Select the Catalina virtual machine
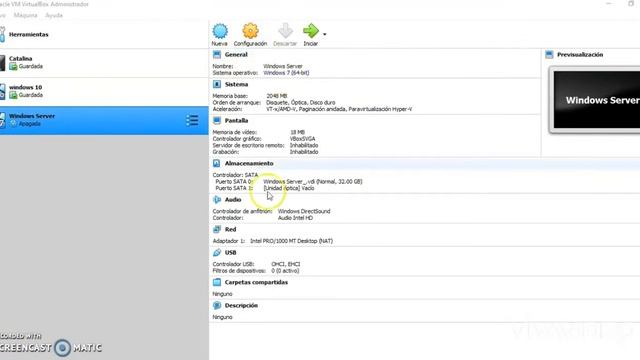 (104, 63)
